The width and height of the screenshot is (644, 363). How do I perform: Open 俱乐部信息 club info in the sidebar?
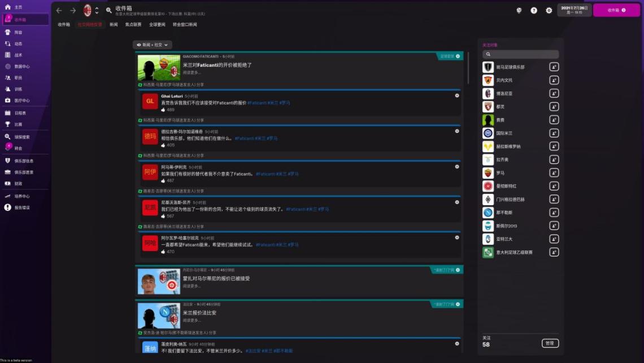(25, 161)
